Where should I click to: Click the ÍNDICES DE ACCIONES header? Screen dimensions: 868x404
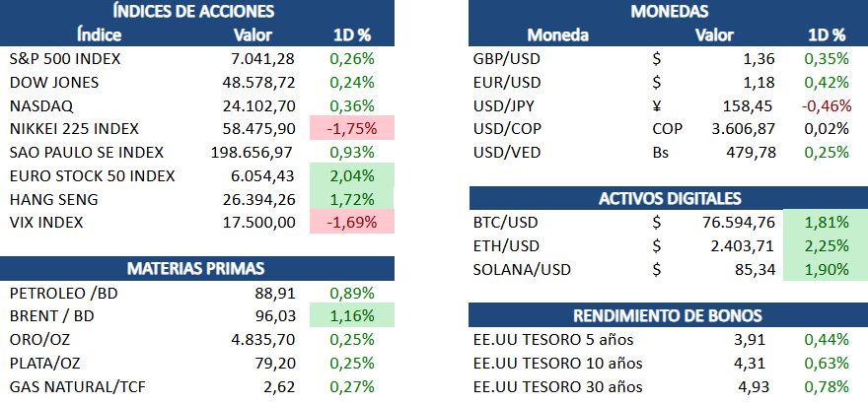[193, 12]
